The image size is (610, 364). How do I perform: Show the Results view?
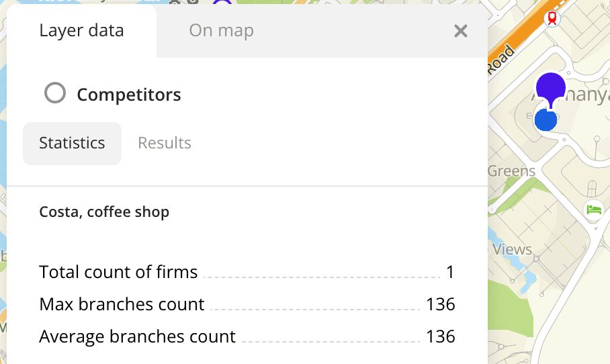click(x=165, y=143)
